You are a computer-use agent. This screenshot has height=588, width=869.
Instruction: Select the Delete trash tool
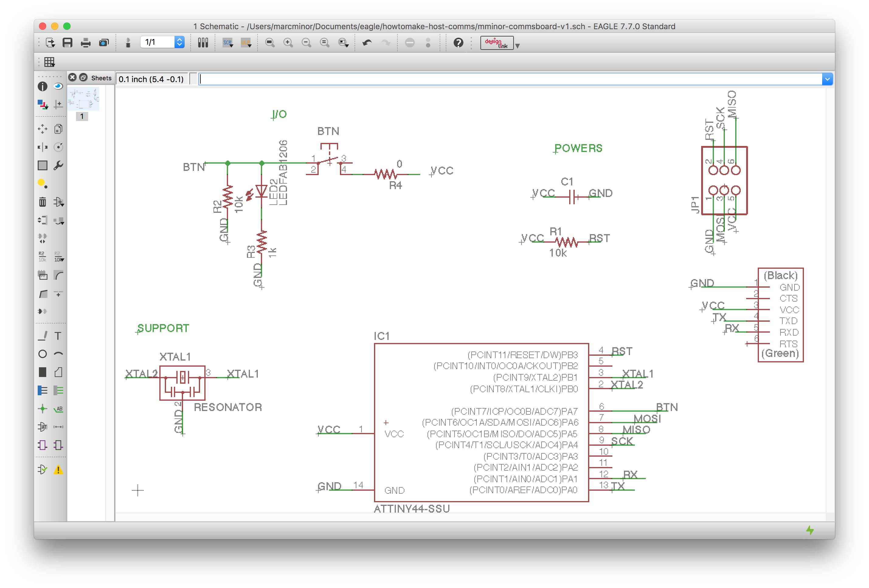43,202
